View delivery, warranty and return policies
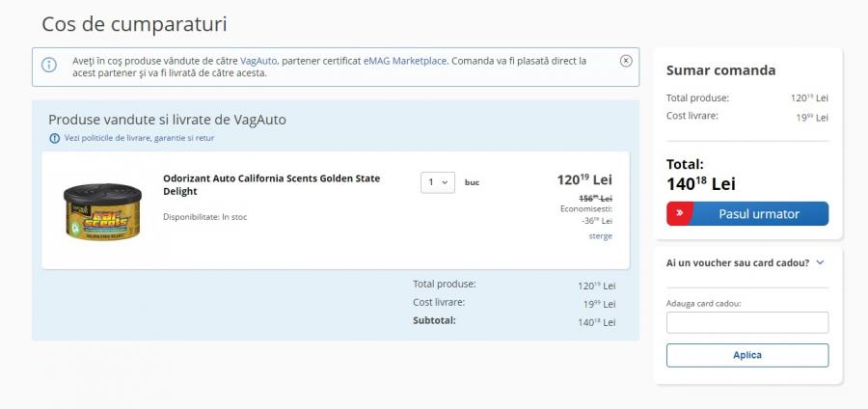Viewport: 868px width, 409px height. [x=139, y=138]
